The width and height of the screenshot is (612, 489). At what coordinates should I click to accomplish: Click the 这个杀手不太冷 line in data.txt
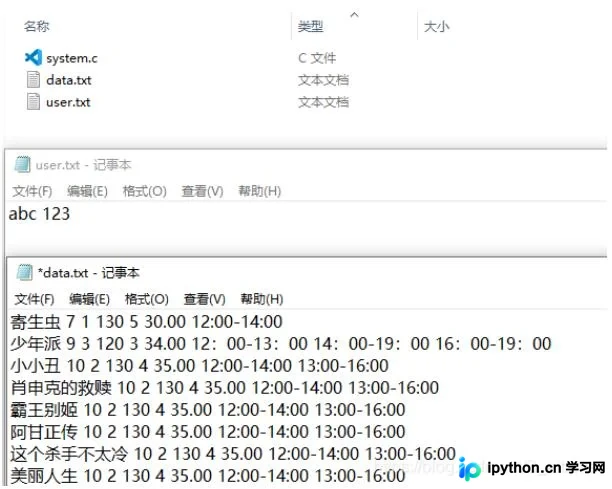(x=233, y=453)
